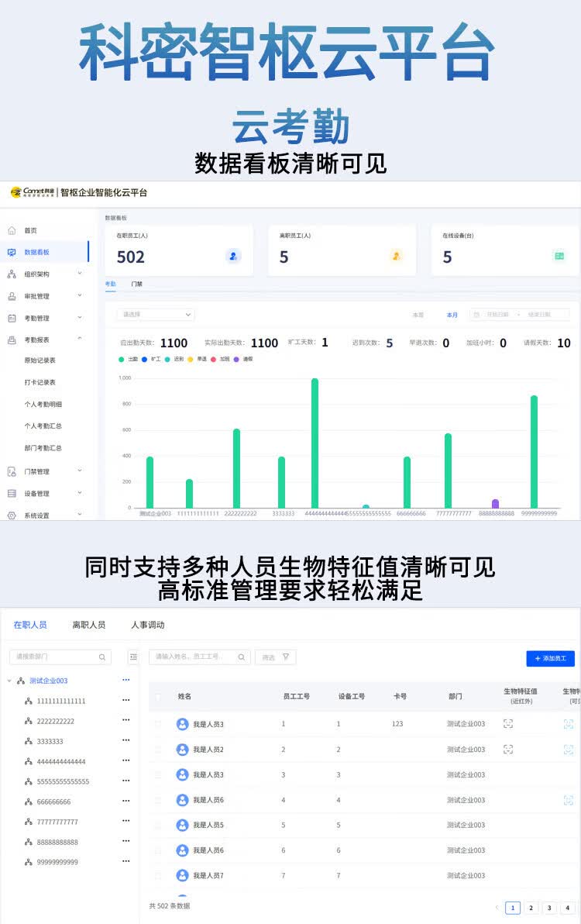The image size is (581, 924).
Task: Expand the 考勤管理 sidebar menu chevron
Action: (x=80, y=318)
